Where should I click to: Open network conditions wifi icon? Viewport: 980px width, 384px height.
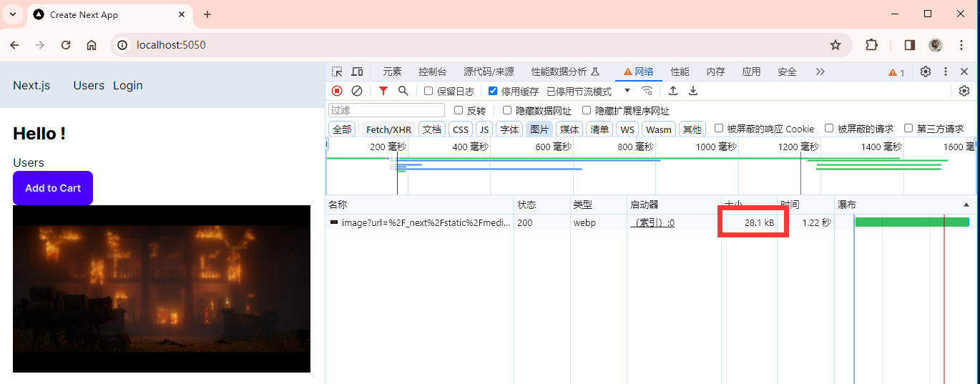(x=647, y=91)
